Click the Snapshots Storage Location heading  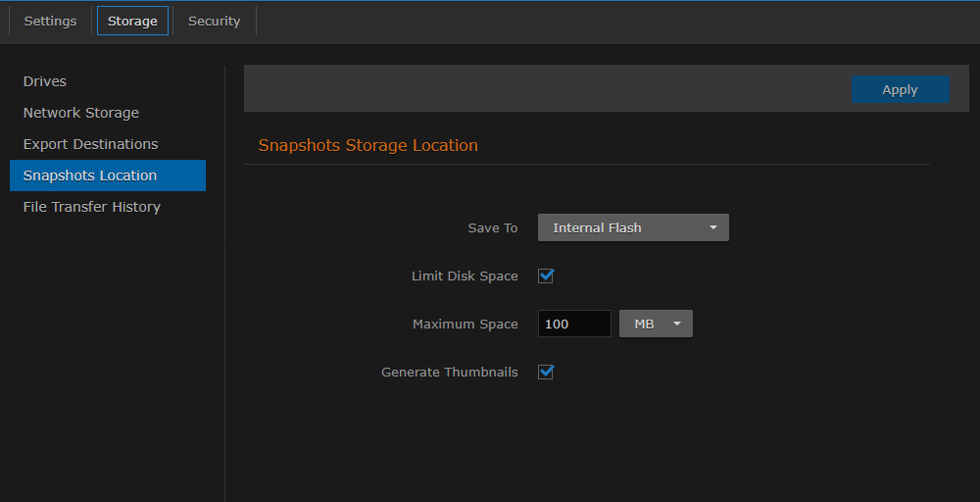tap(367, 145)
